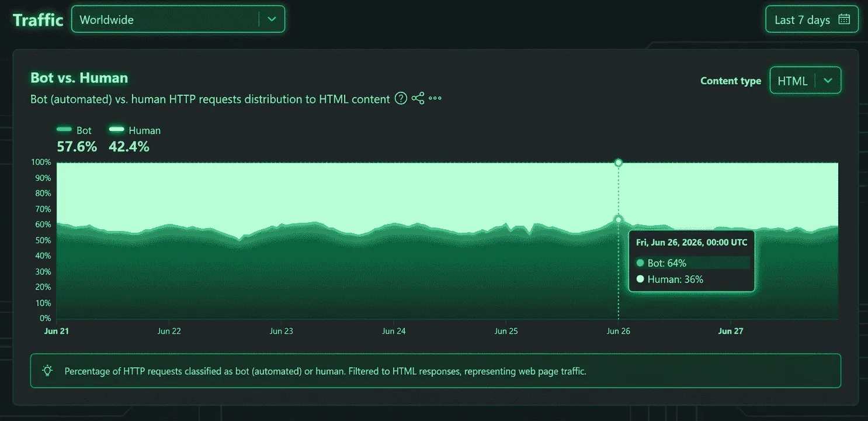
Task: Share the Bot vs. Human chart
Action: coord(418,98)
